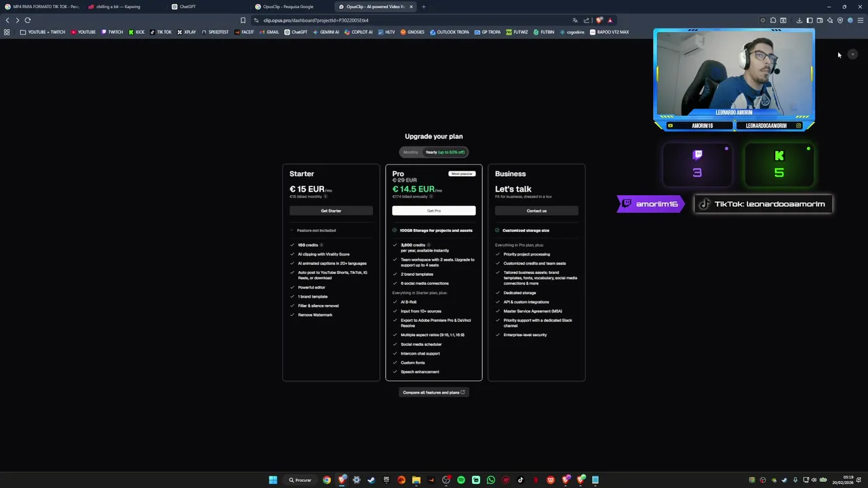Open YOUTUBE bookmark
This screenshot has width=868, height=488.
click(x=83, y=32)
